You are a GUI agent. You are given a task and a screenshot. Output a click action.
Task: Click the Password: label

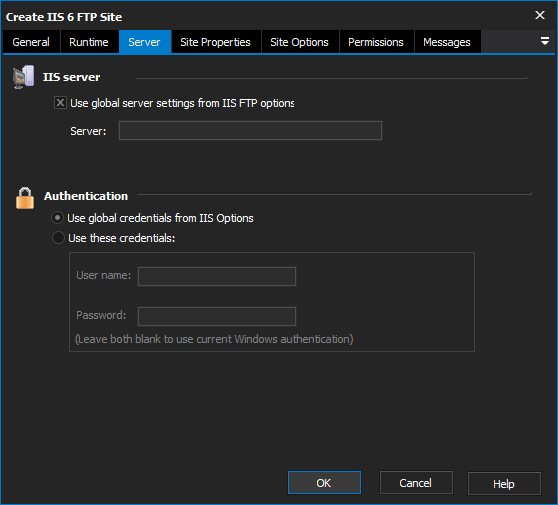coord(101,315)
